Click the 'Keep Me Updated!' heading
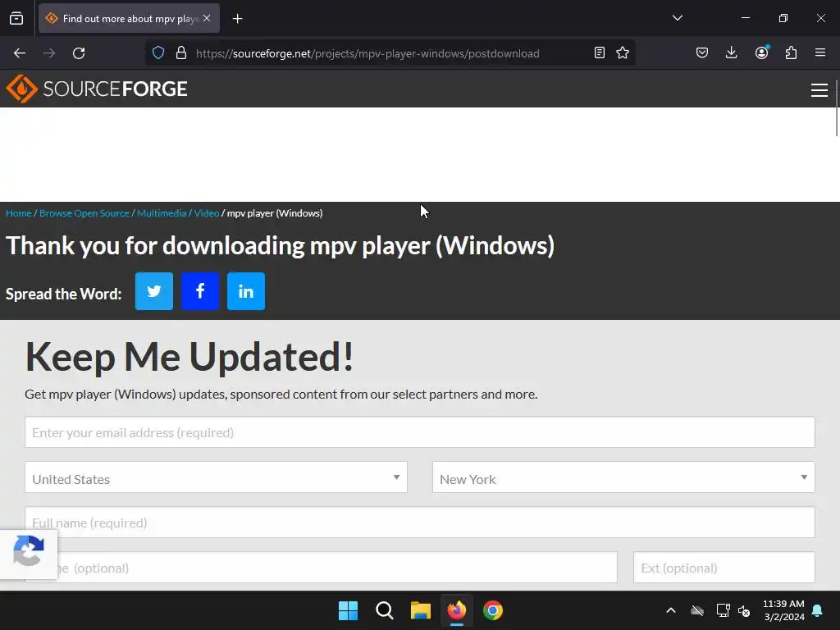 [x=189, y=357]
